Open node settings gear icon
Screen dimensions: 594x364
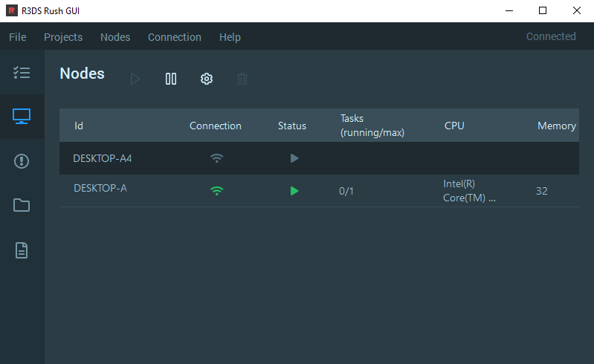click(x=207, y=79)
